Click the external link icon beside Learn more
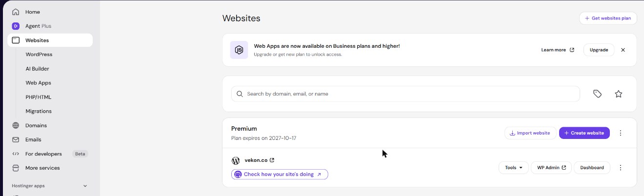 coord(572,50)
